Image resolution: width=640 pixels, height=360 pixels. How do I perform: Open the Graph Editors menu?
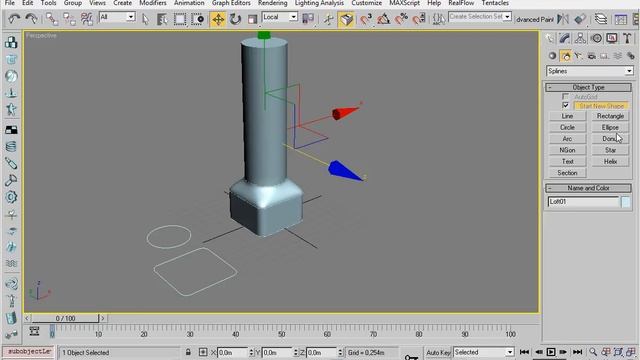(231, 3)
